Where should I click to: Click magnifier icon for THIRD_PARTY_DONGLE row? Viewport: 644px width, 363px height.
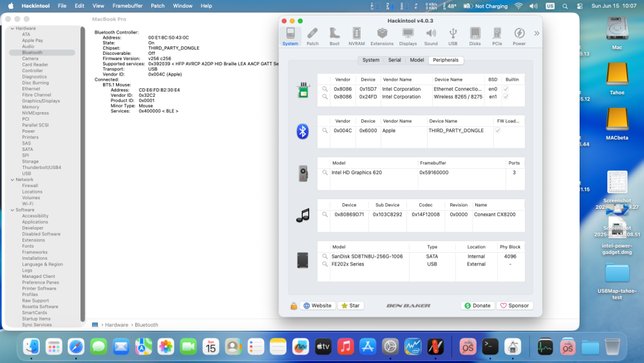pos(325,130)
